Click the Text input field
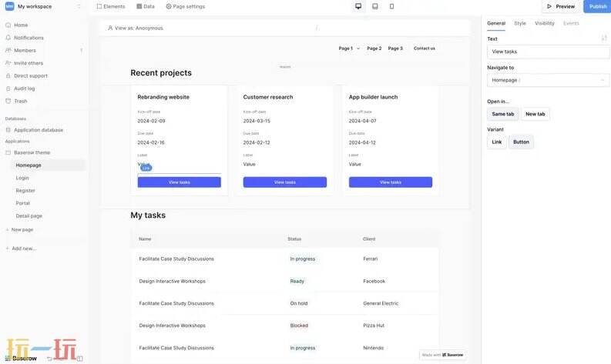The width and height of the screenshot is (611, 364). point(548,52)
